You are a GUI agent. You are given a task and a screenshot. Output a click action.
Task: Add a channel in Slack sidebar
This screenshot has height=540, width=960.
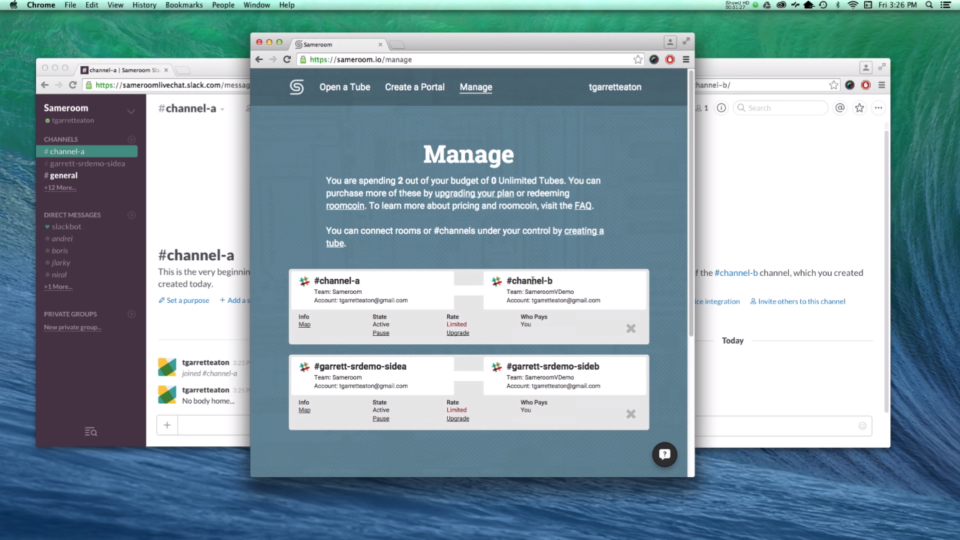(131, 140)
